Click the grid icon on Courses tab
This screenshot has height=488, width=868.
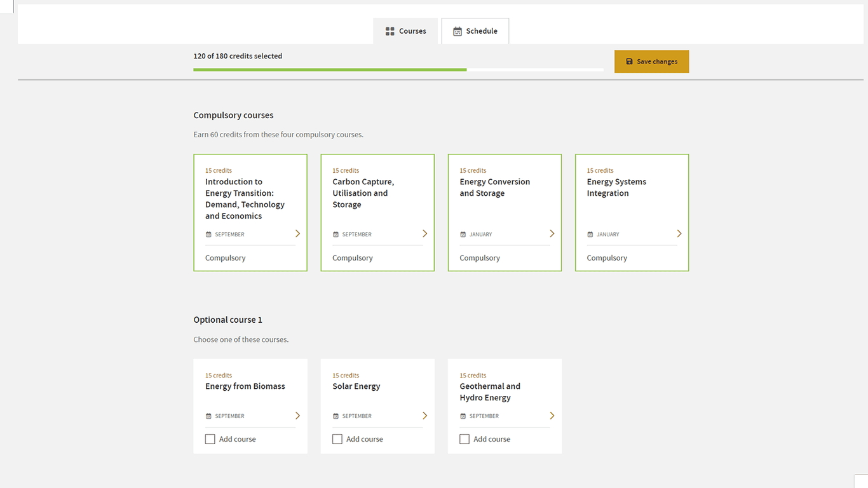pyautogui.click(x=390, y=31)
